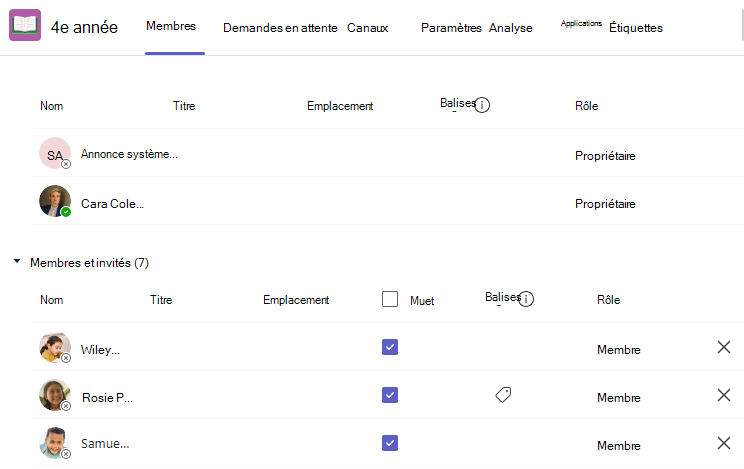Click the Balises info icon in members header
744x469 pixels.
click(526, 299)
